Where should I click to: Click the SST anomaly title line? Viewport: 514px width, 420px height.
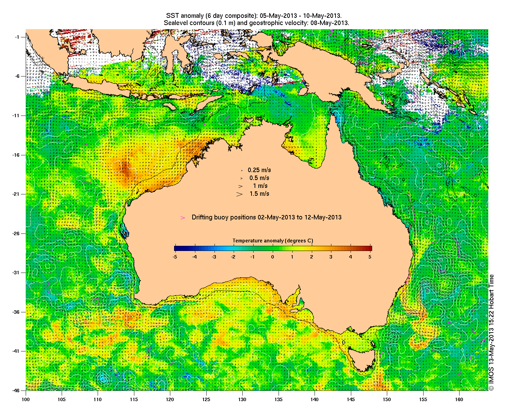[x=254, y=16]
